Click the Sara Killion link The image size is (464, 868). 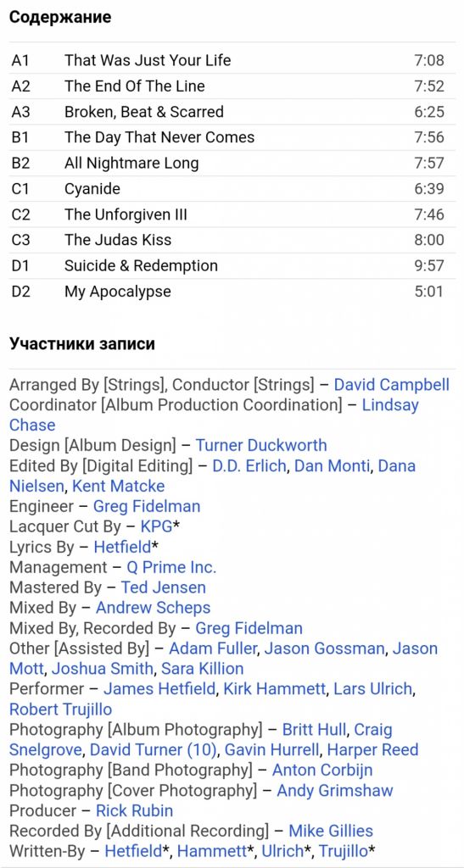pos(202,669)
